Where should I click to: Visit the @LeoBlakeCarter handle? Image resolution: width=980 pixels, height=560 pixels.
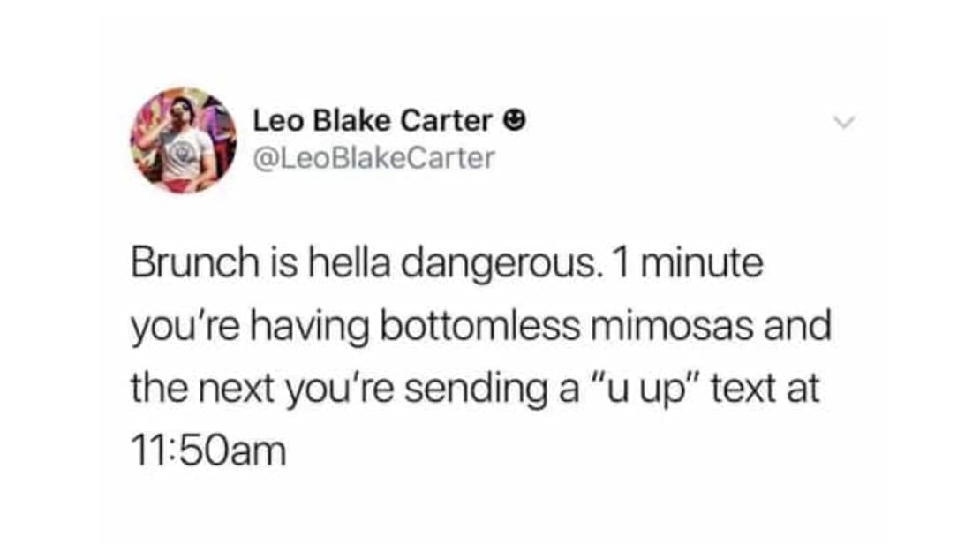coord(373,157)
